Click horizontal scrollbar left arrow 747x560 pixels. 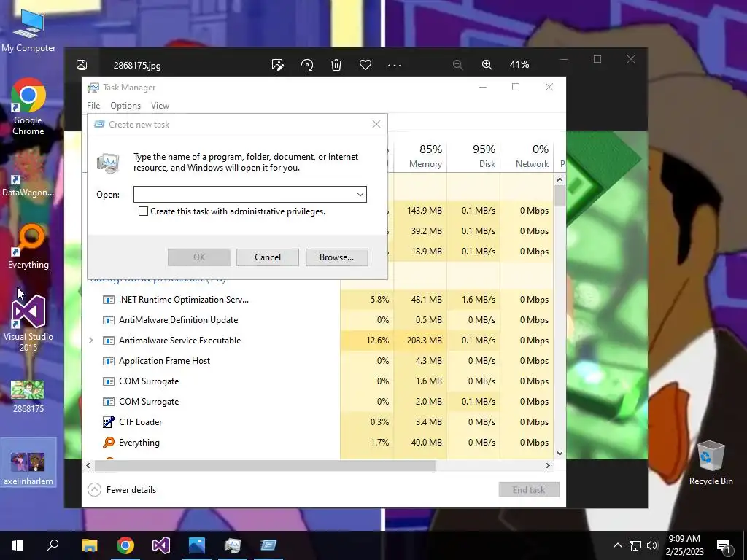88,465
